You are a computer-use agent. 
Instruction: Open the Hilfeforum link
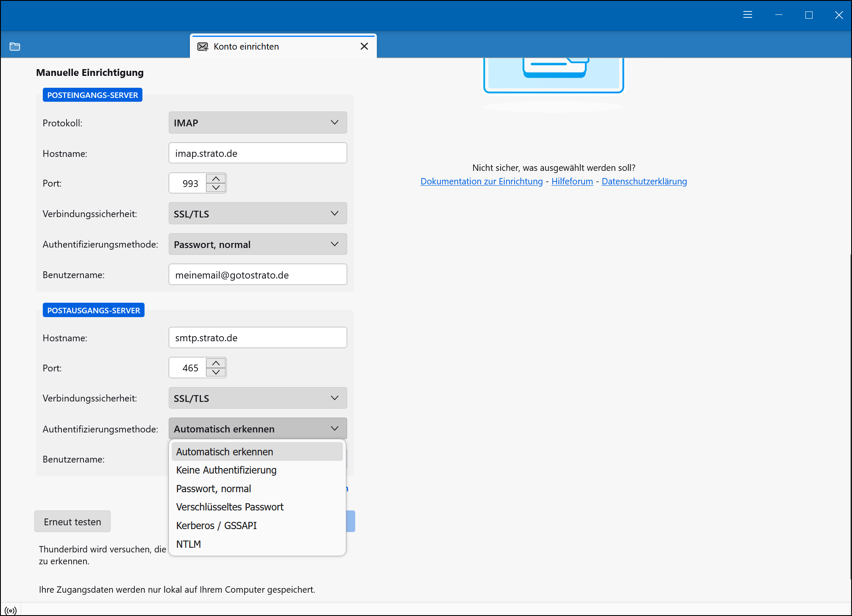point(572,181)
